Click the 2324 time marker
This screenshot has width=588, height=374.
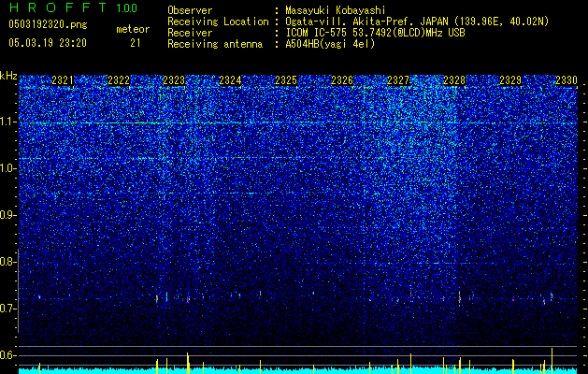pos(230,80)
